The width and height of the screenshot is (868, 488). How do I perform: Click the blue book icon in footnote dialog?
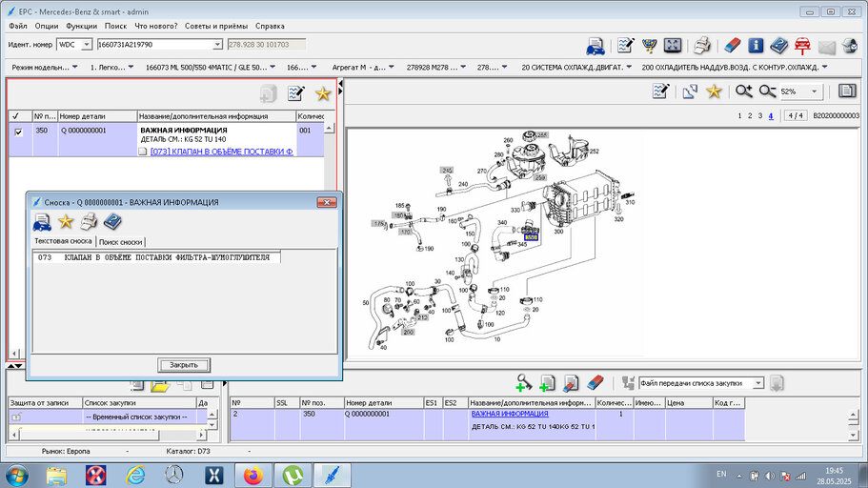pos(112,222)
